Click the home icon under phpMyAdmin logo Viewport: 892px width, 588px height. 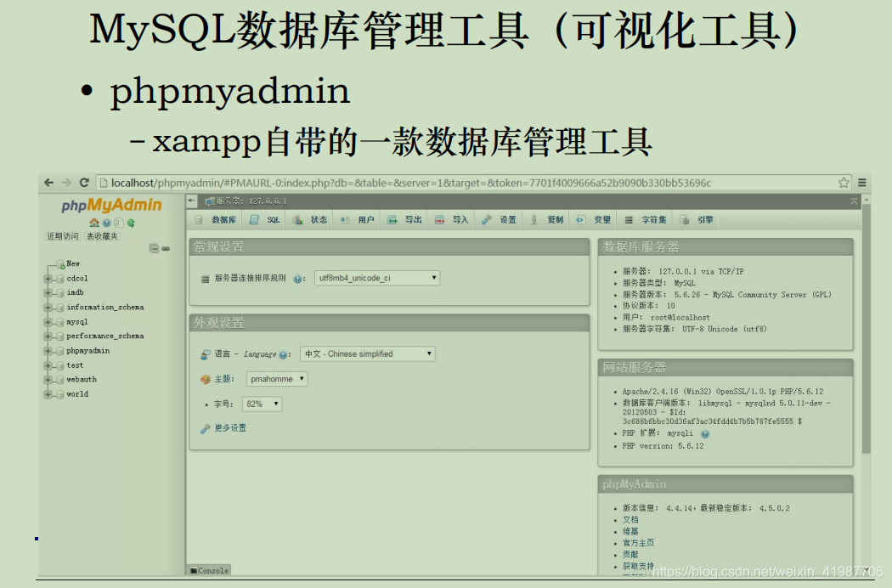pyautogui.click(x=94, y=223)
